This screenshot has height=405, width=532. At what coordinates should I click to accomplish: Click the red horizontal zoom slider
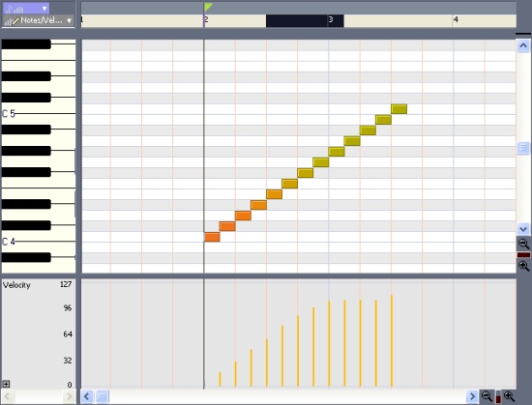(498, 397)
